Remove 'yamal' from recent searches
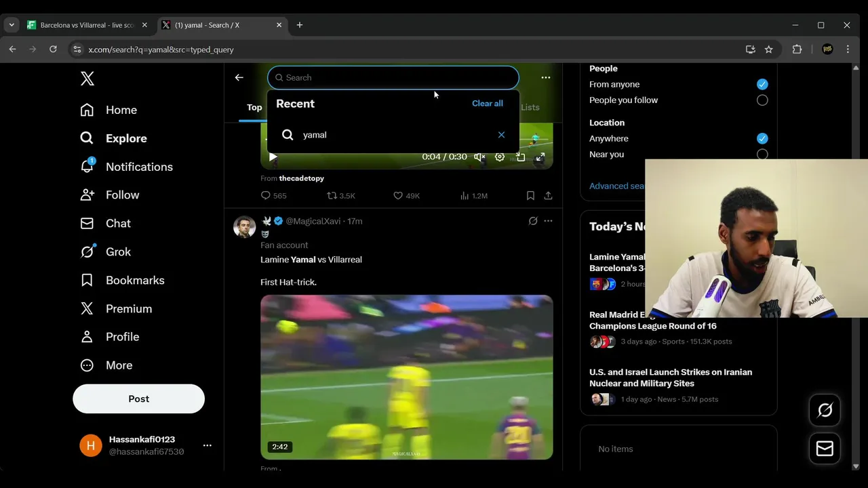The image size is (868, 488). pos(501,135)
